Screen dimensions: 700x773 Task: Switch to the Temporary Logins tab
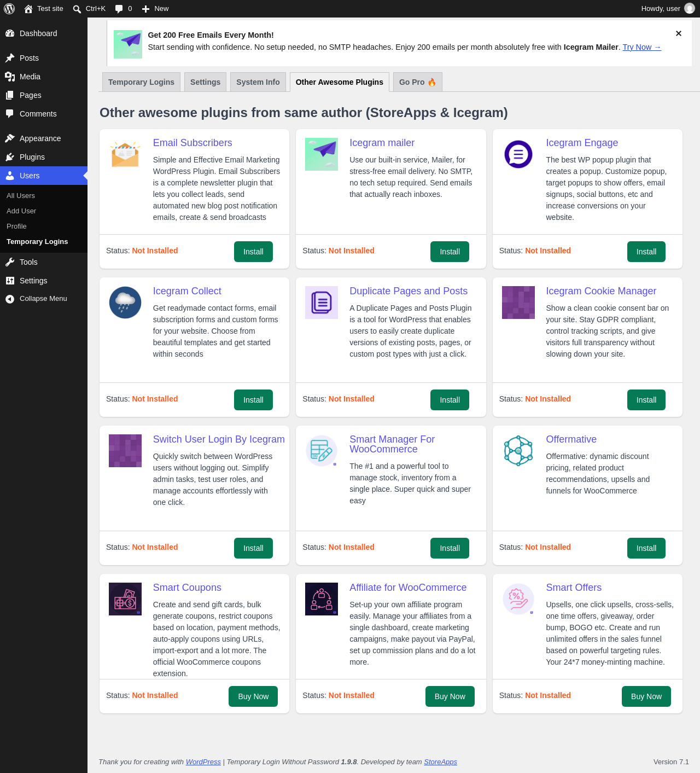[x=141, y=82]
